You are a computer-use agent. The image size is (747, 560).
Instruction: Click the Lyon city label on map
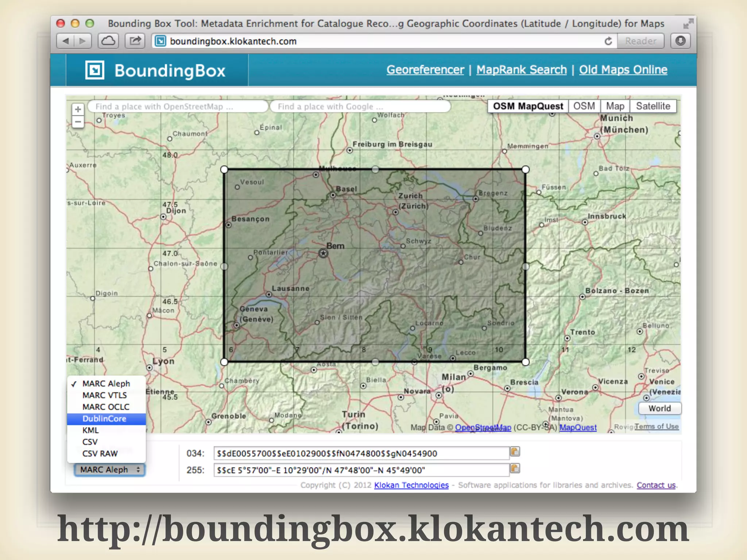pos(163,361)
